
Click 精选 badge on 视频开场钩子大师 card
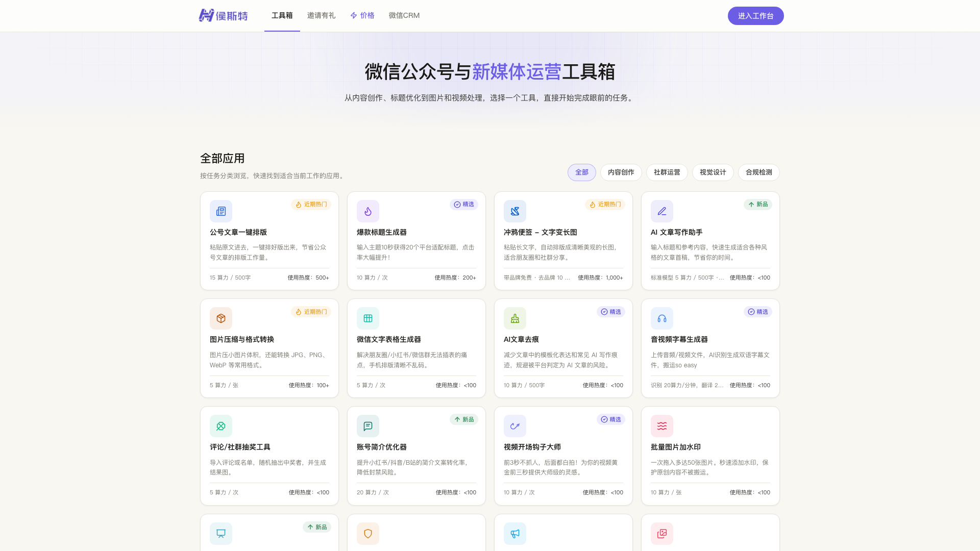tap(611, 419)
